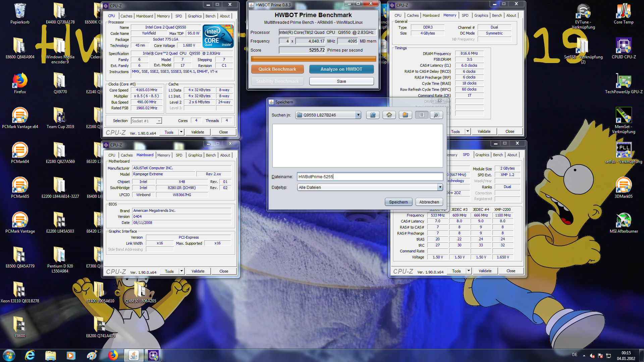Open Caches tab in CPU-Z window showing CPU tab
The height and width of the screenshot is (362, 644).
(126, 16)
